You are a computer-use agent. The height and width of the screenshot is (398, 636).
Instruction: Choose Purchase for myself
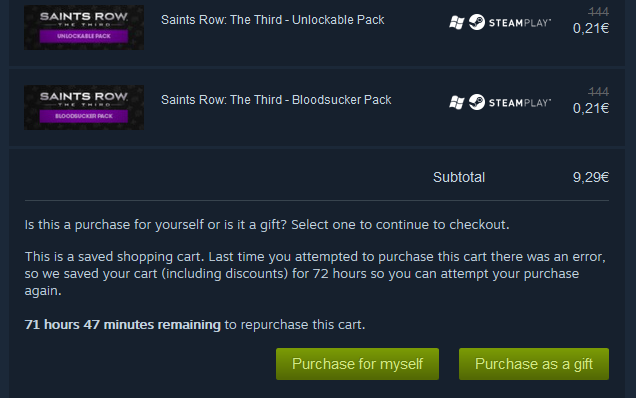357,364
